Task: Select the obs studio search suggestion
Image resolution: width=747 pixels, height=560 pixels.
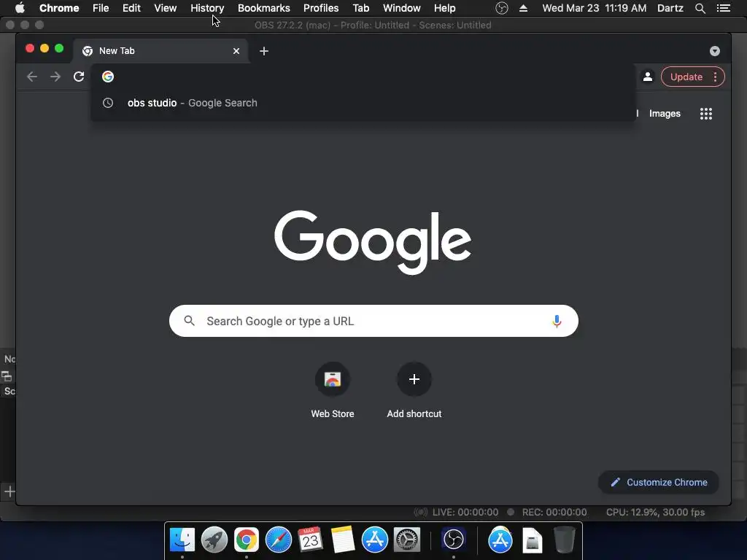Action: pos(363,103)
